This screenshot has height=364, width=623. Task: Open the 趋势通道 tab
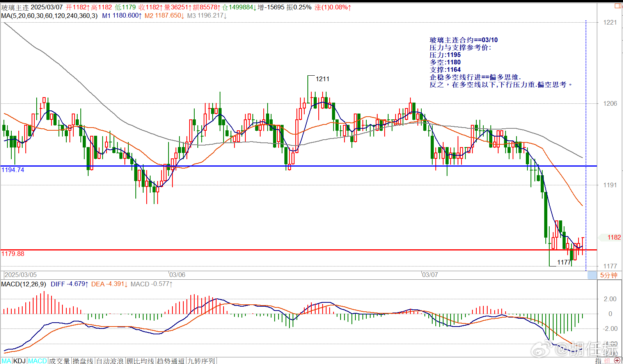[170, 361]
